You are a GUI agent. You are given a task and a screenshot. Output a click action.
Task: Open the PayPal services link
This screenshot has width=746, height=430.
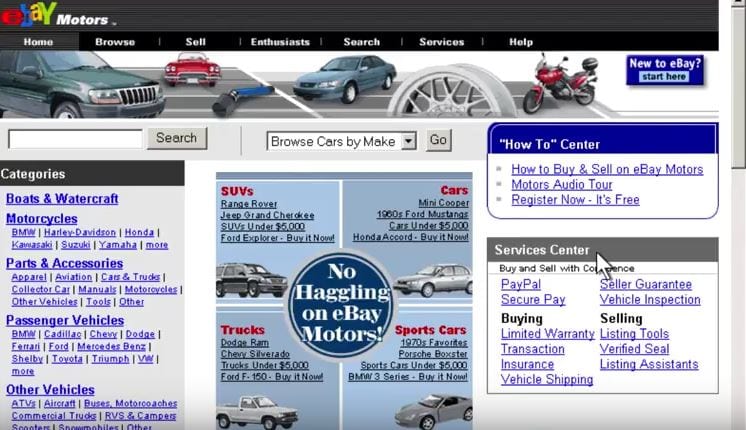coord(521,284)
